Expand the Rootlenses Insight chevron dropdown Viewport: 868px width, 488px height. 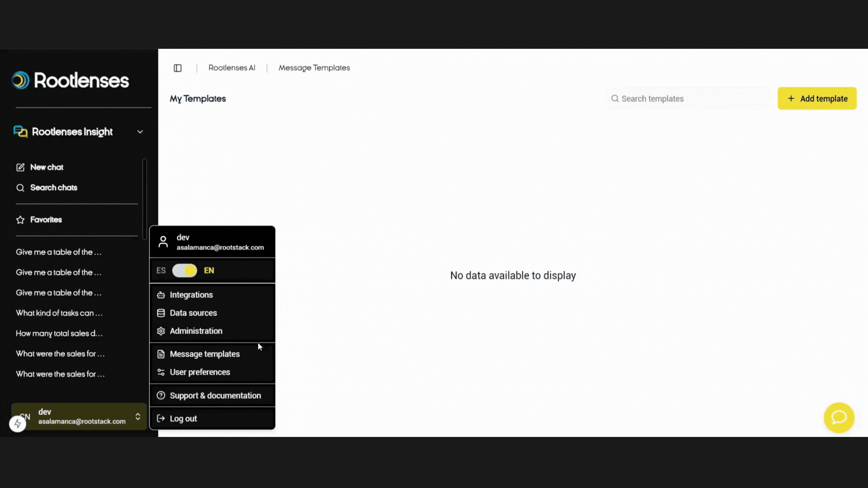(x=140, y=132)
